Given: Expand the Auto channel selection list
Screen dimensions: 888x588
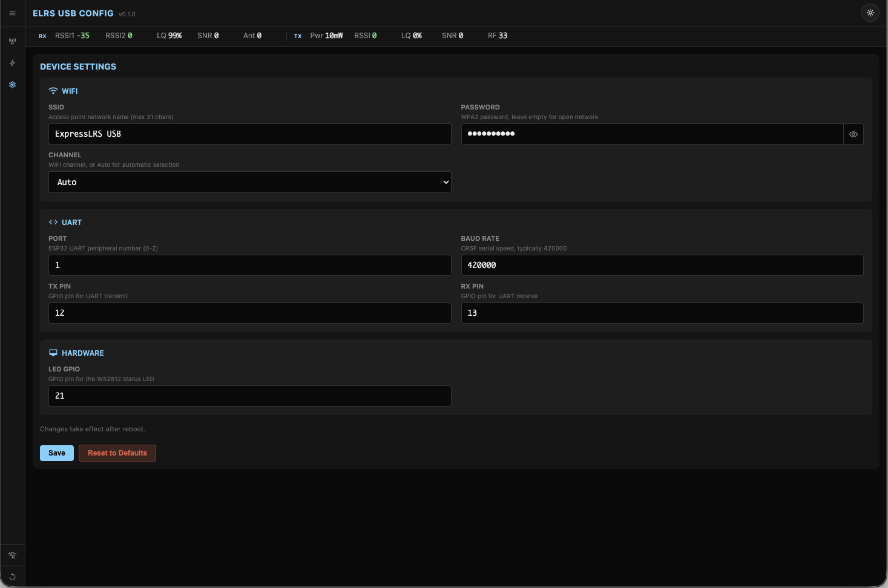Looking at the screenshot, I should [x=249, y=181].
